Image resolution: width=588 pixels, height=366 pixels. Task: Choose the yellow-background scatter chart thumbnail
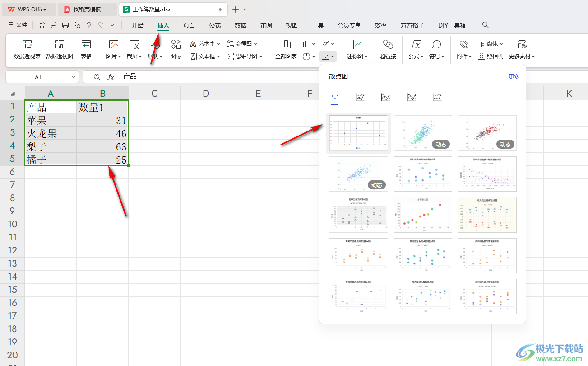[487, 215]
